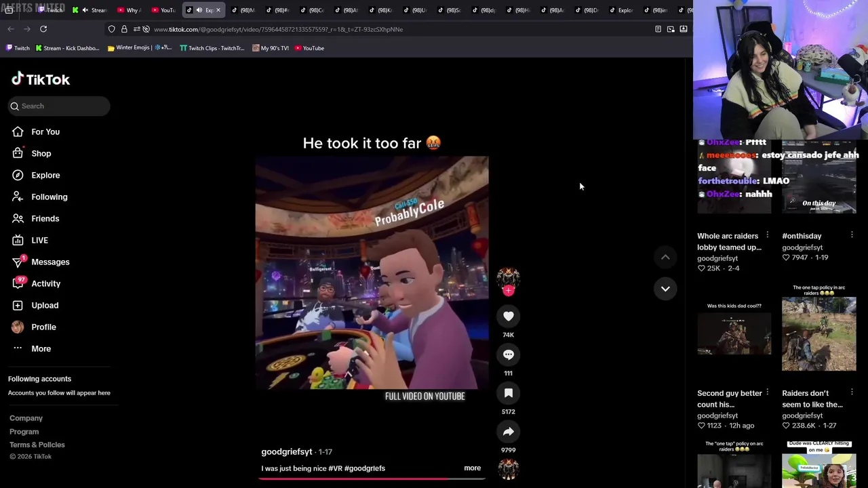This screenshot has height=488, width=868.
Task: Open the LIVE section
Action: 39,240
